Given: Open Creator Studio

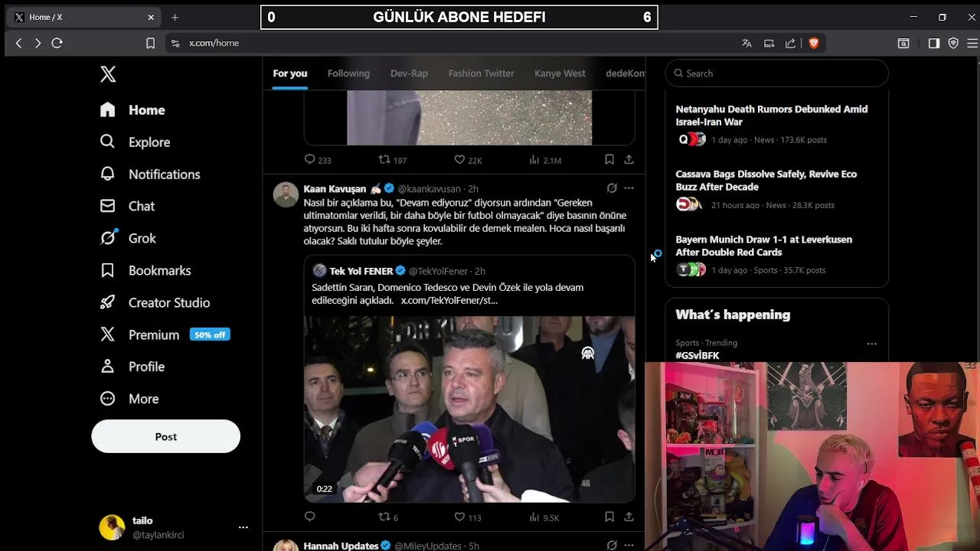Looking at the screenshot, I should (155, 303).
